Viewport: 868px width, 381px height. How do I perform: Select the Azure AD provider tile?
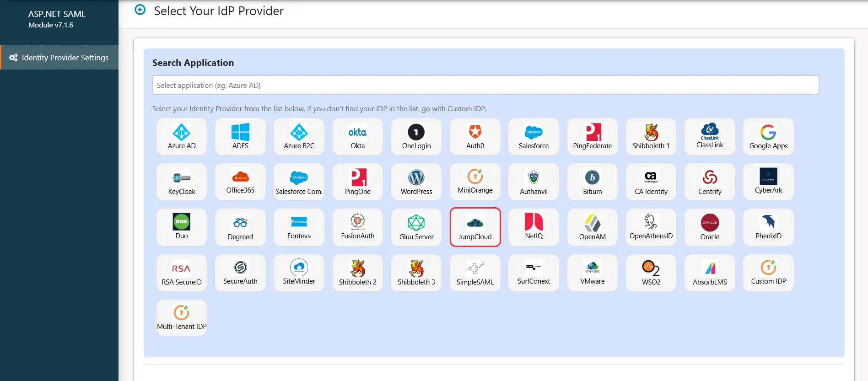click(x=182, y=136)
